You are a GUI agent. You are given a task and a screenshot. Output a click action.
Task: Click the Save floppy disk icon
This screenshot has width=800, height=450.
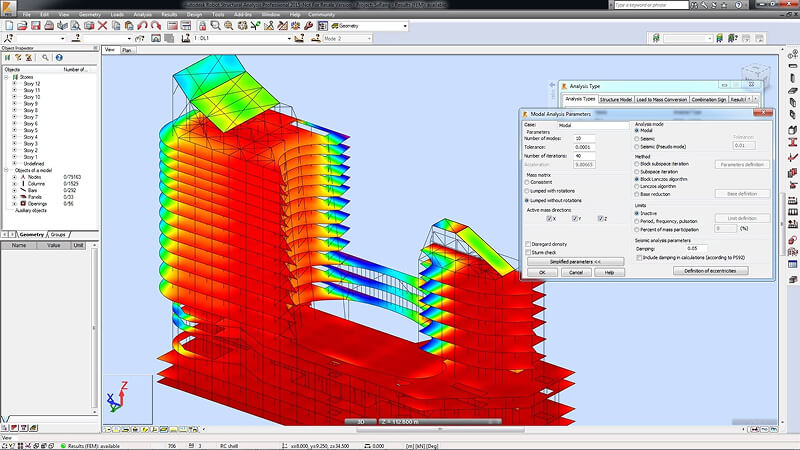35,26
